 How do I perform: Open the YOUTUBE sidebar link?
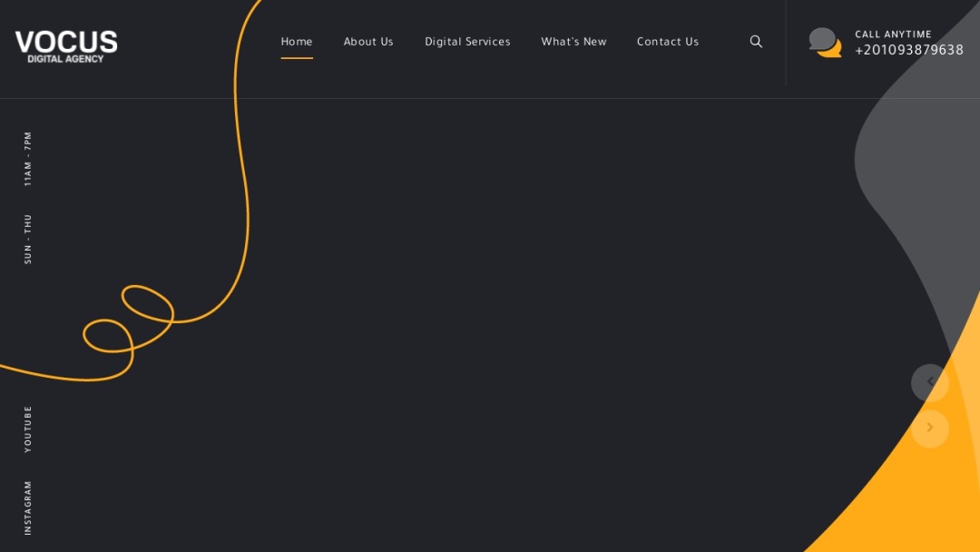[x=28, y=427]
